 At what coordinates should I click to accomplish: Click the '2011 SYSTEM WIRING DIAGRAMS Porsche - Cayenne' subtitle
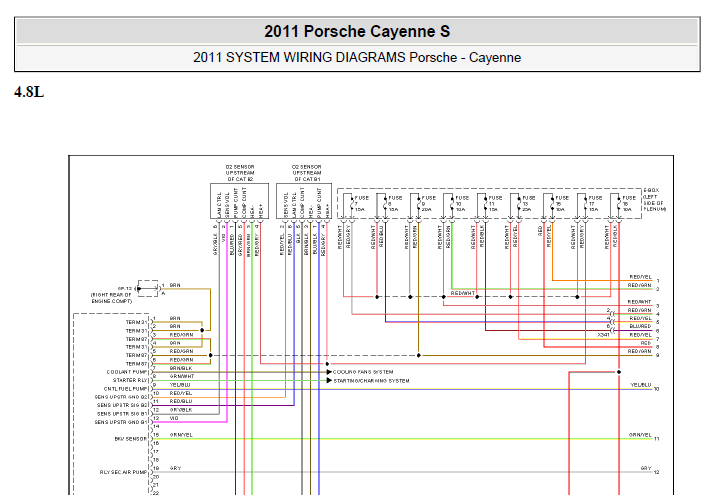coord(357,57)
